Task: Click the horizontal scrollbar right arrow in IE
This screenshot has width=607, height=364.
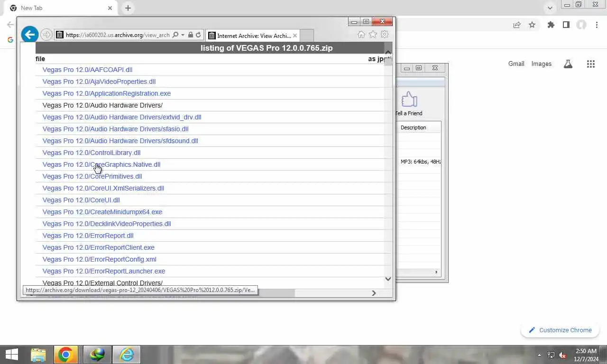Action: (x=374, y=293)
